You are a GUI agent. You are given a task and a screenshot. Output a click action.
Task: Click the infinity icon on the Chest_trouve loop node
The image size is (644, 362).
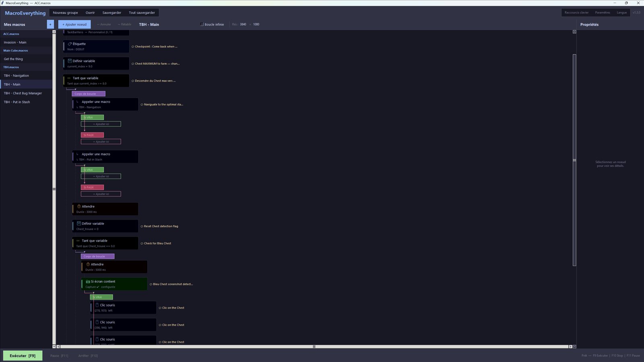tap(78, 241)
